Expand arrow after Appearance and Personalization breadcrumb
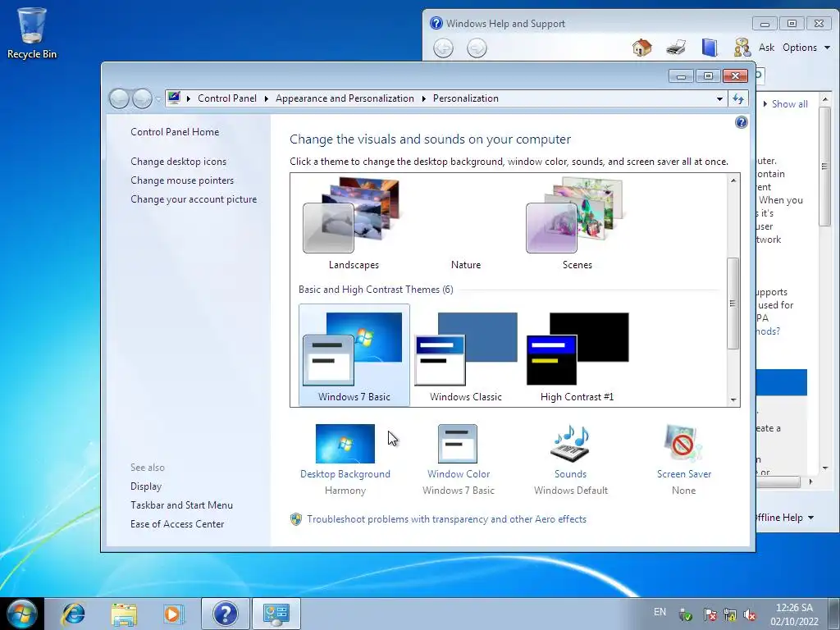 (424, 98)
